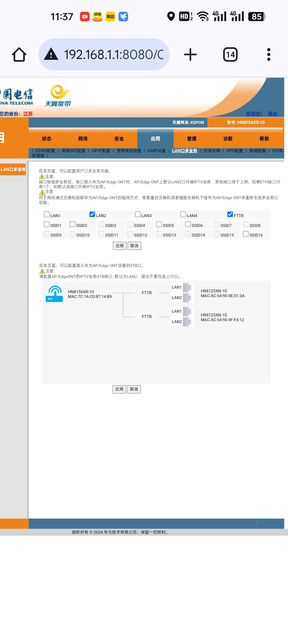Tap the battery level 85 indicator

[257, 17]
